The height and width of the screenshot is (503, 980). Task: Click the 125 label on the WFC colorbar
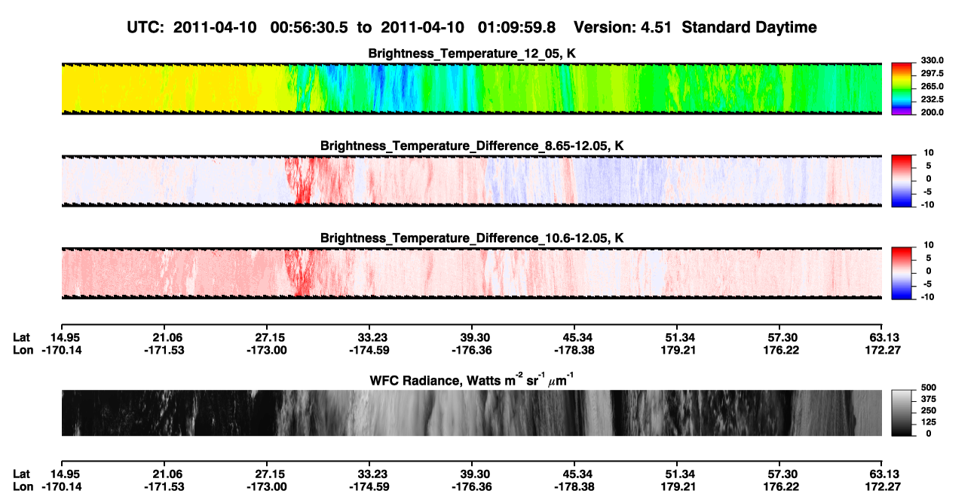[x=927, y=422]
